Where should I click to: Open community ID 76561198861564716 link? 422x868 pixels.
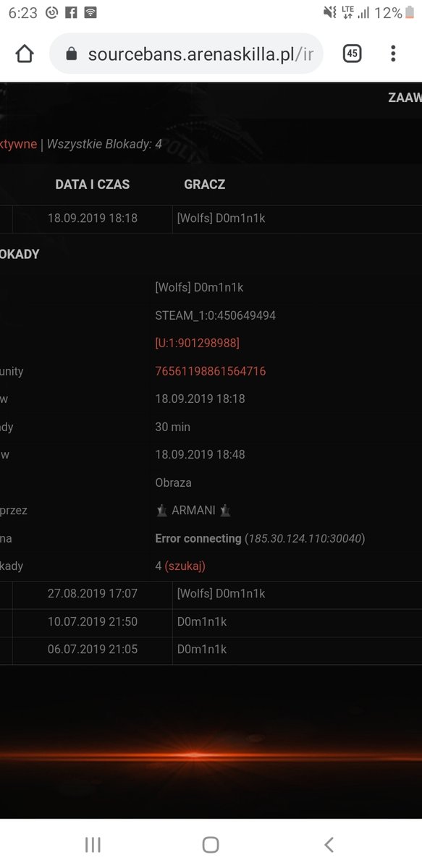click(x=211, y=371)
